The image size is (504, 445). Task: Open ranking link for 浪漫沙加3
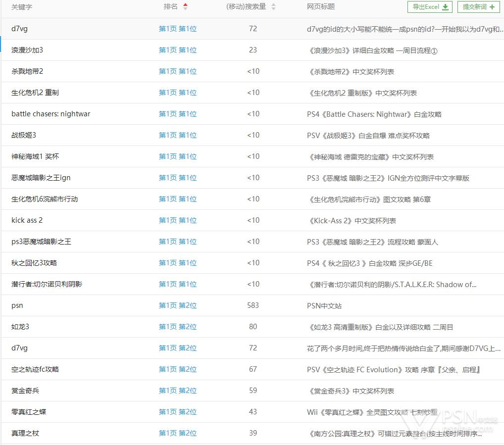178,50
